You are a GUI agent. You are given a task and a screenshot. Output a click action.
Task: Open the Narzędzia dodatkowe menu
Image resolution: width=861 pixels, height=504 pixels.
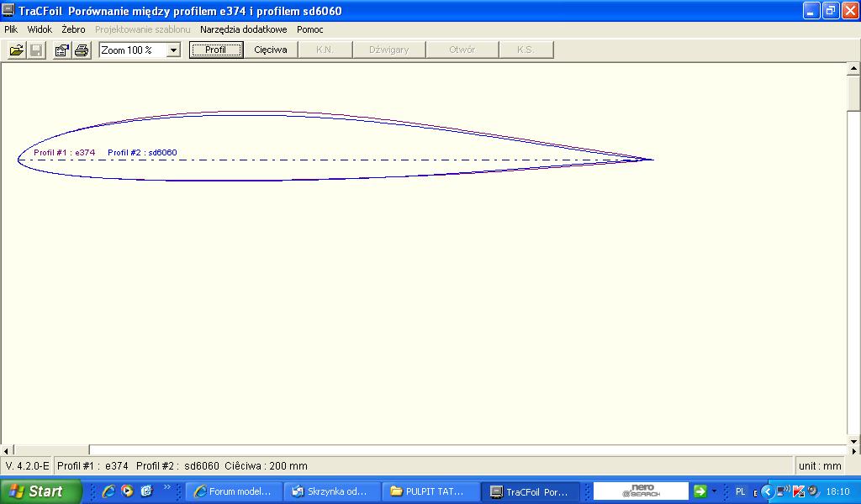click(243, 29)
